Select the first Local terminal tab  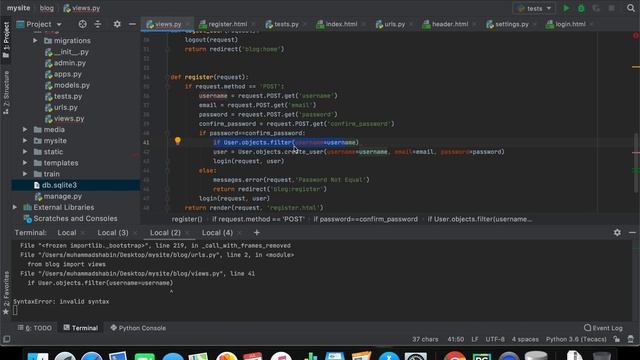67,233
